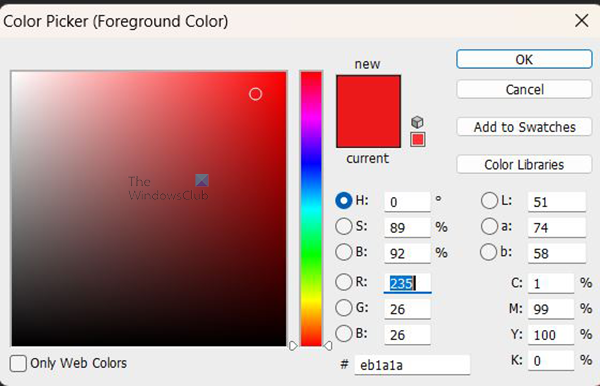Click the 'new' label above swatch
This screenshot has width=600, height=386.
coord(367,64)
